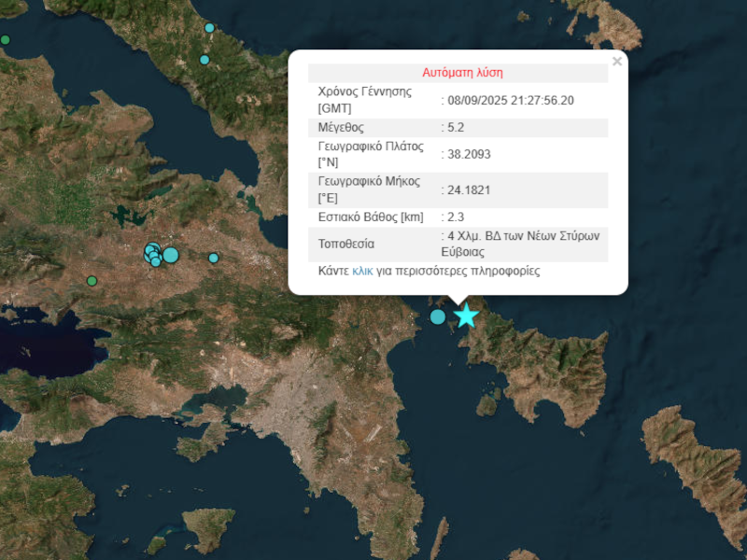
Task: Select the smallest overlapping circle in the earthquake cluster
Action: [156, 261]
